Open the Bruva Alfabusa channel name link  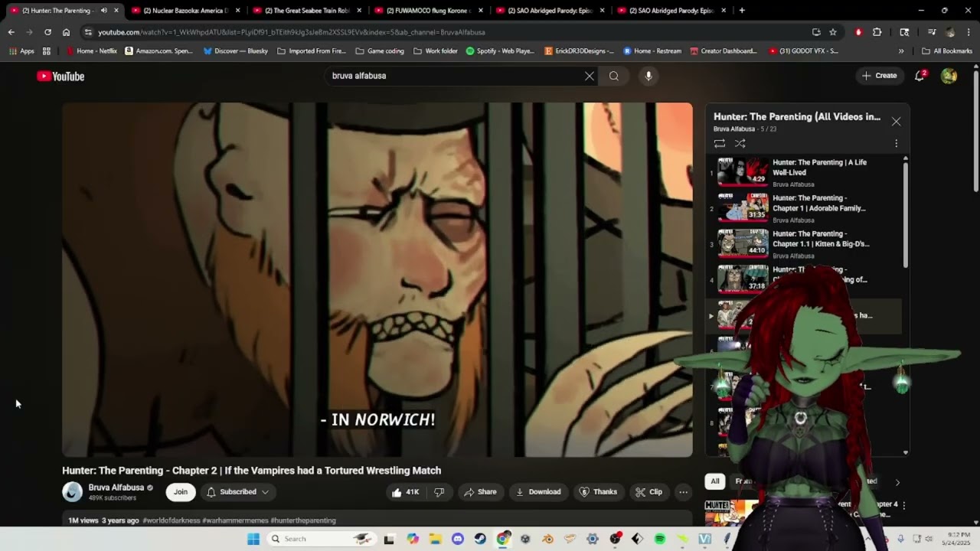click(x=116, y=487)
